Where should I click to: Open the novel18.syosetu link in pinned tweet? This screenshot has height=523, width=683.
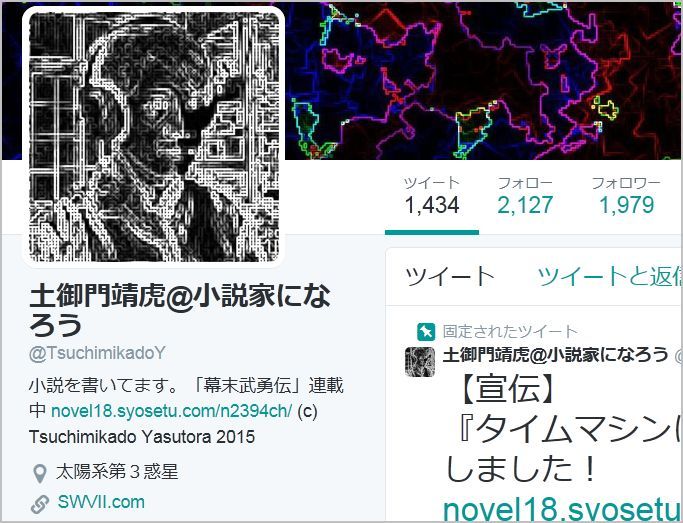[x=562, y=509]
